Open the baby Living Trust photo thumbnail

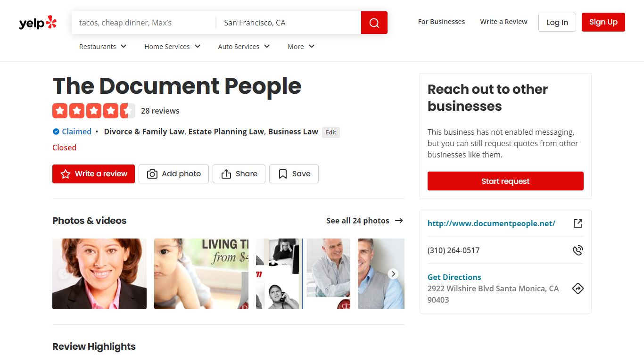pos(201,274)
